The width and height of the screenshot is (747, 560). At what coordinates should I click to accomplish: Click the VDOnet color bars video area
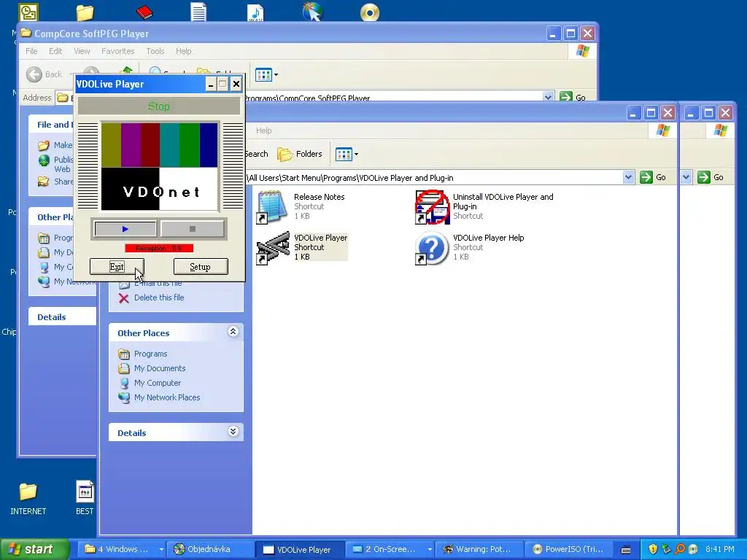coord(160,166)
